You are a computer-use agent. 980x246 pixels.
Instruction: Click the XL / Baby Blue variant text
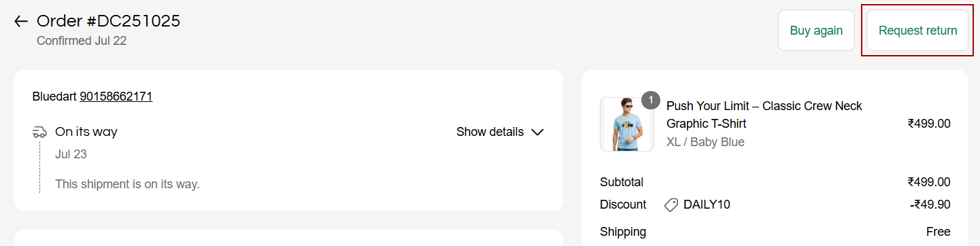[x=705, y=142]
